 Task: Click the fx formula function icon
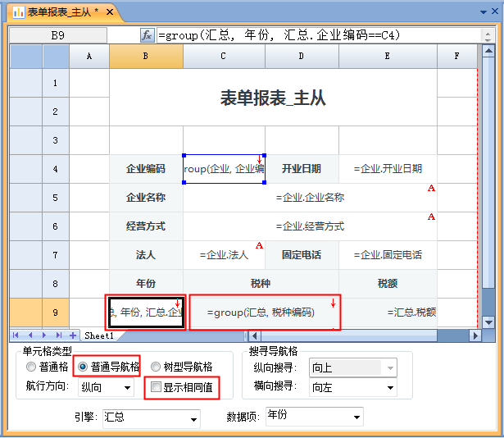tap(148, 35)
